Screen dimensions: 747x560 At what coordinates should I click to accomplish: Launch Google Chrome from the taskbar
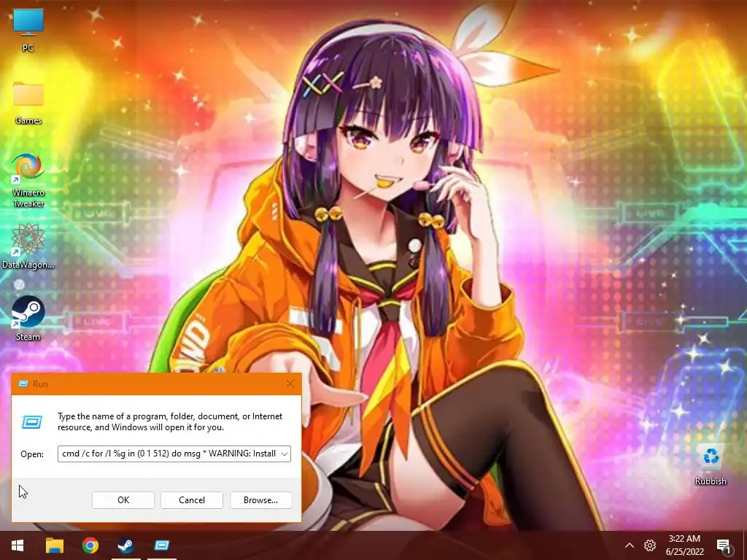pyautogui.click(x=90, y=545)
